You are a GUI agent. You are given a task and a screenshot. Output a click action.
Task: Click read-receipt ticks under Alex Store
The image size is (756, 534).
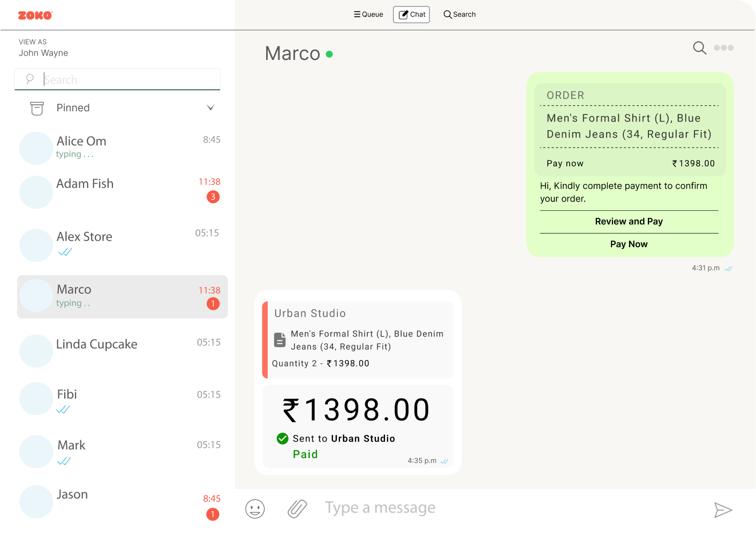[65, 252]
